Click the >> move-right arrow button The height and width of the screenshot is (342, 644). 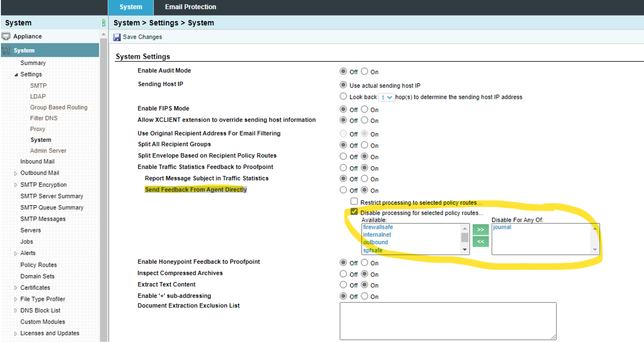pyautogui.click(x=481, y=230)
